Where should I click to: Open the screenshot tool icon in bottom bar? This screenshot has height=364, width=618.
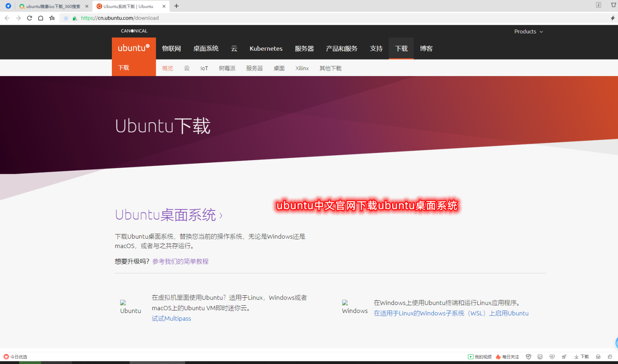540,356
